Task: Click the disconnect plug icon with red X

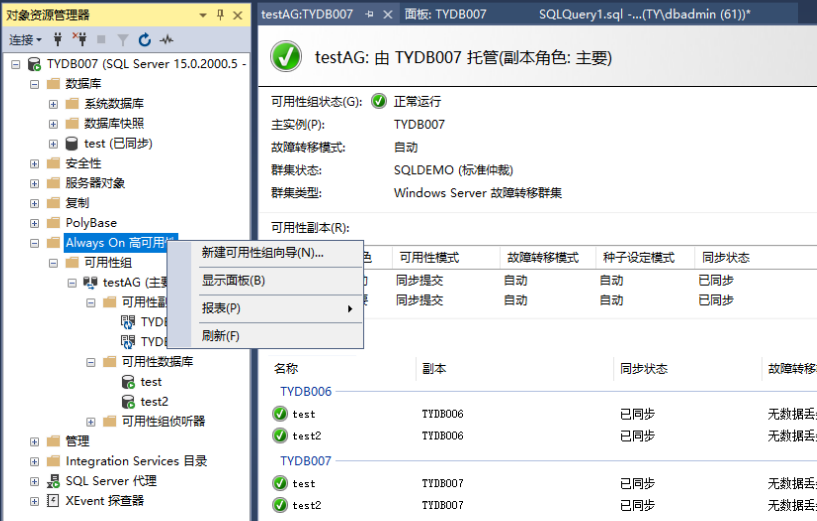Action: 80,39
